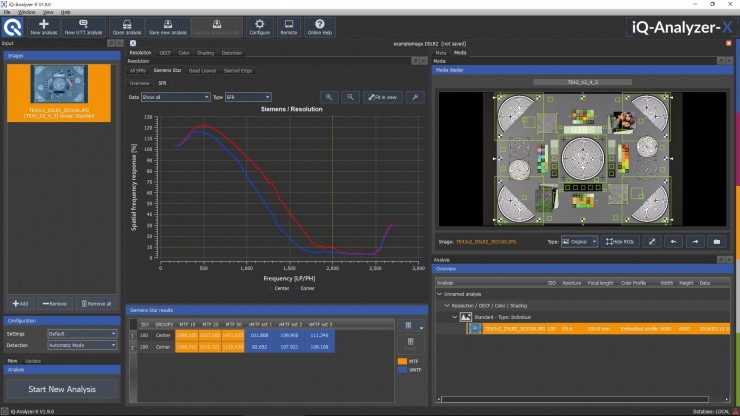Open the Detection Automatic Mode dropdown

tap(82, 345)
